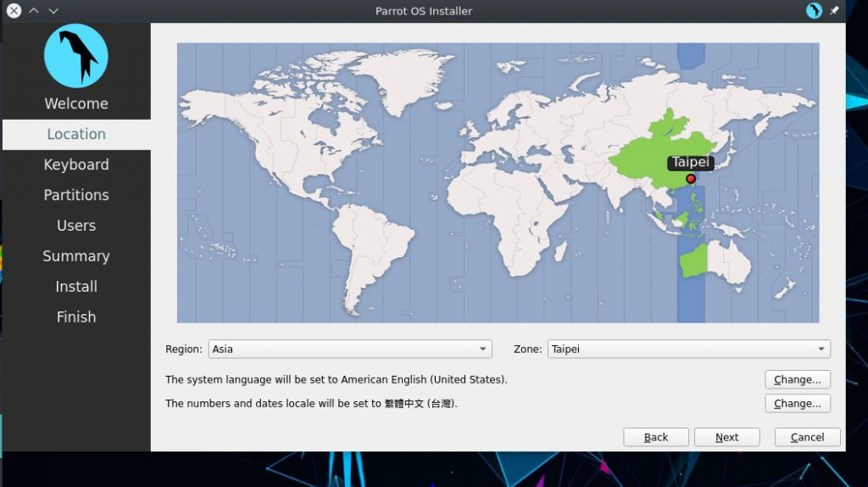The height and width of the screenshot is (487, 868).
Task: Click the Taipei label on the map
Action: (x=690, y=162)
